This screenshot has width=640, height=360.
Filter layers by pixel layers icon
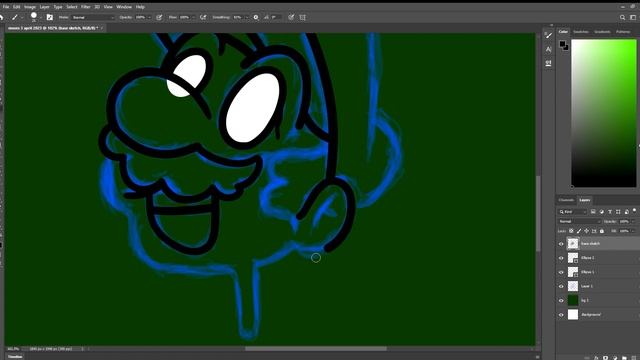pos(593,212)
